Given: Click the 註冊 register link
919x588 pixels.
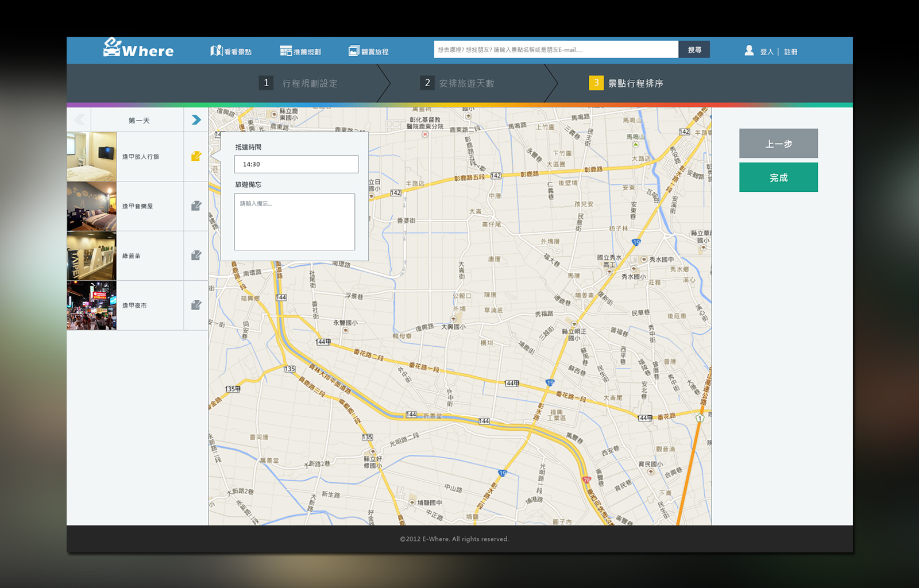Looking at the screenshot, I should click(x=791, y=52).
